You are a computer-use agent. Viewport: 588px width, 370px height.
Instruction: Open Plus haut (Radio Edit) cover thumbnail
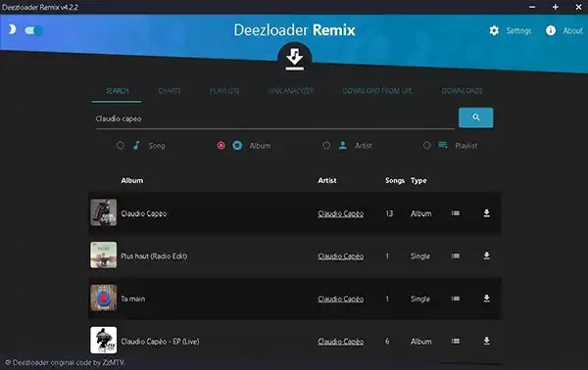104,255
